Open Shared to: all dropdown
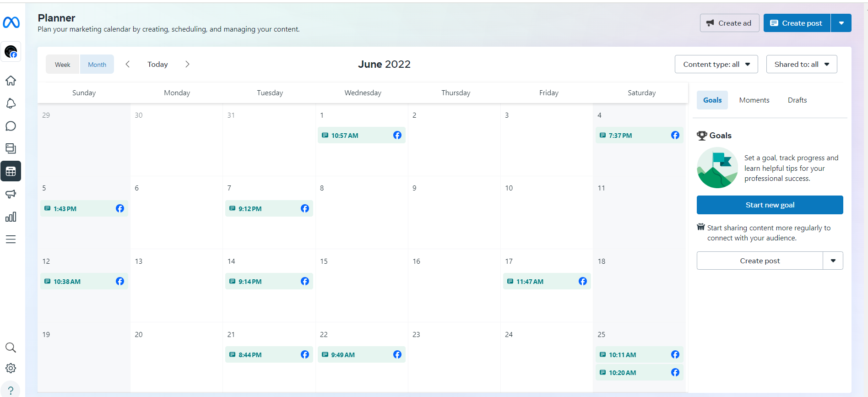868x397 pixels. [802, 64]
